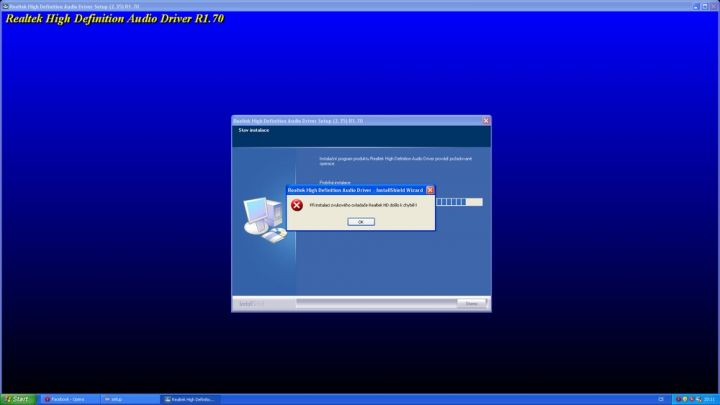Click the installation progress bar
Viewport: 720px width, 405px height.
[459, 202]
